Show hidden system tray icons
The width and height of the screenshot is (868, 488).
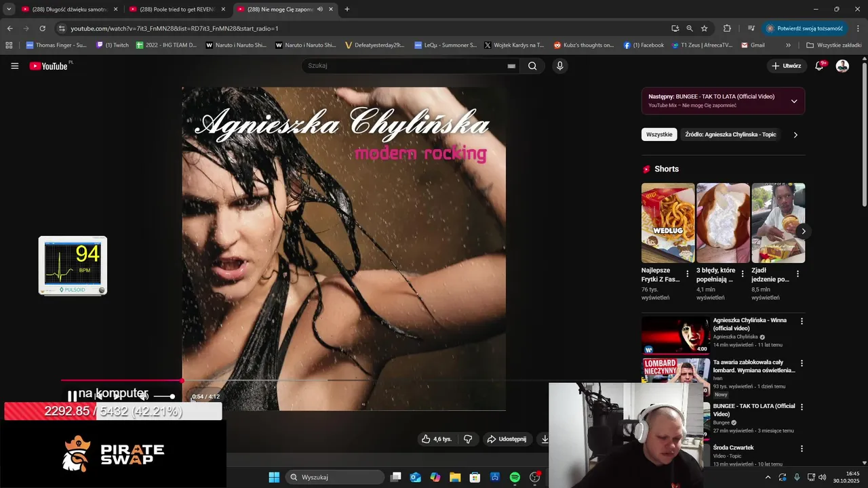point(768,477)
